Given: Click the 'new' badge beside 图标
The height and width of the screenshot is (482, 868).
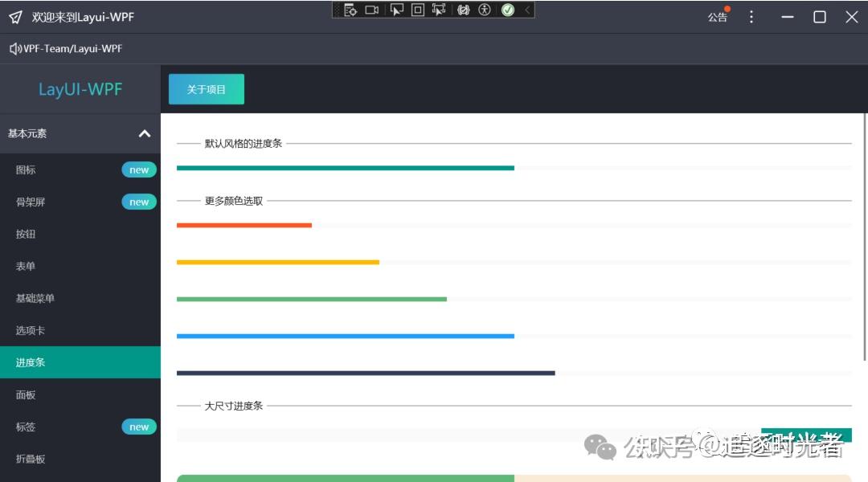Looking at the screenshot, I should point(138,170).
